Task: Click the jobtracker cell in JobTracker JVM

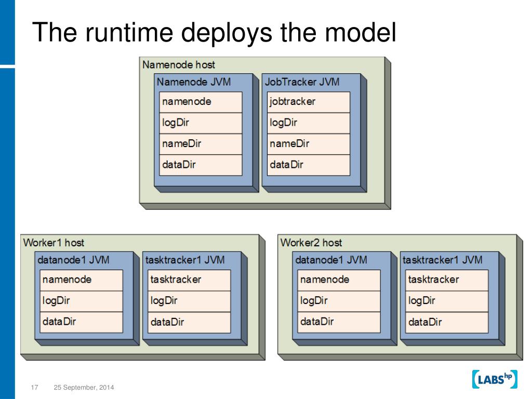Action: [309, 102]
